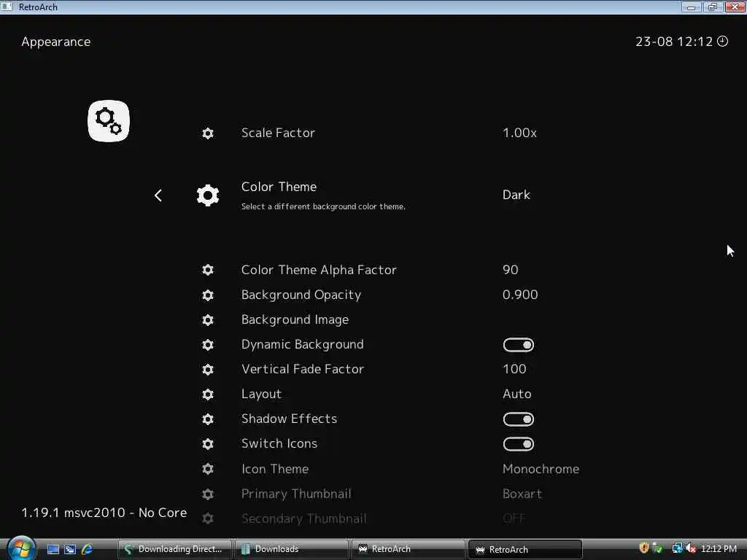
Task: Click the 12:12 PM taskbar clock
Action: 719,549
